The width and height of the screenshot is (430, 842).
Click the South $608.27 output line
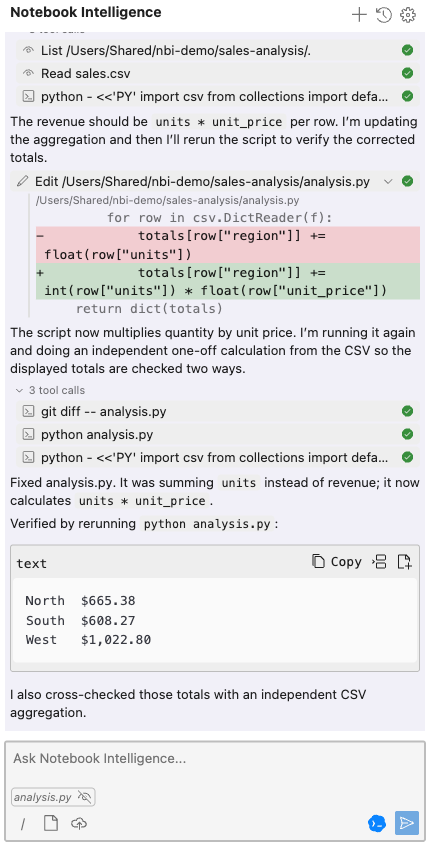pos(81,620)
